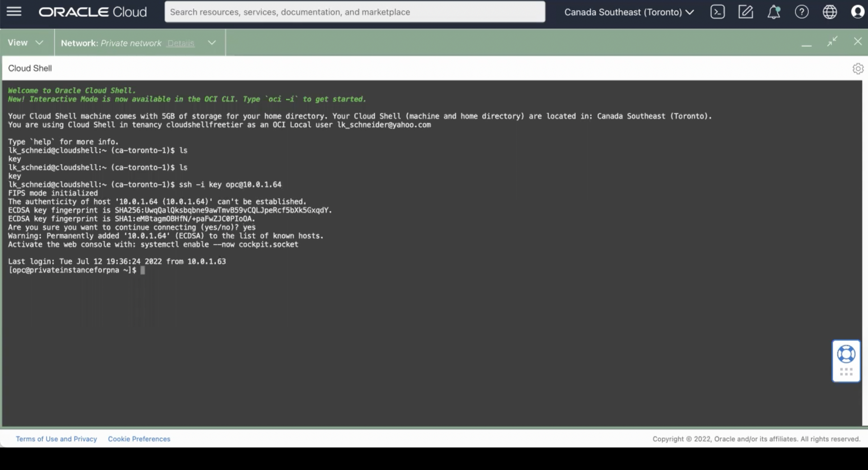Open the Network Details link
This screenshot has height=470, width=868.
pos(181,43)
